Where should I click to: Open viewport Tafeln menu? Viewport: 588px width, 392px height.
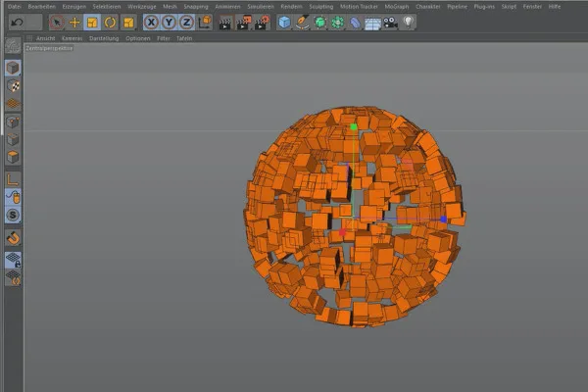(x=184, y=38)
